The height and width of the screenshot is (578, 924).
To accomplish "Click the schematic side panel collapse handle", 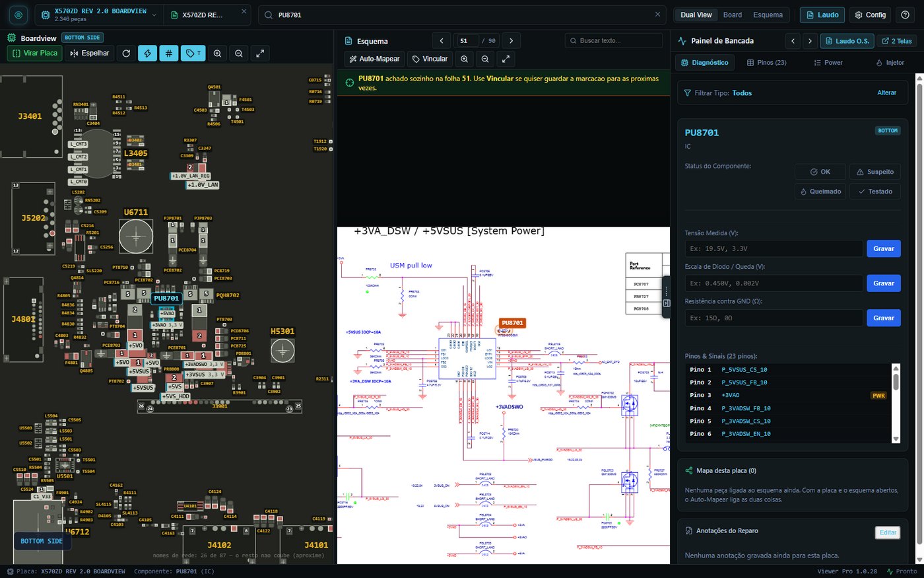I will pyautogui.click(x=666, y=297).
